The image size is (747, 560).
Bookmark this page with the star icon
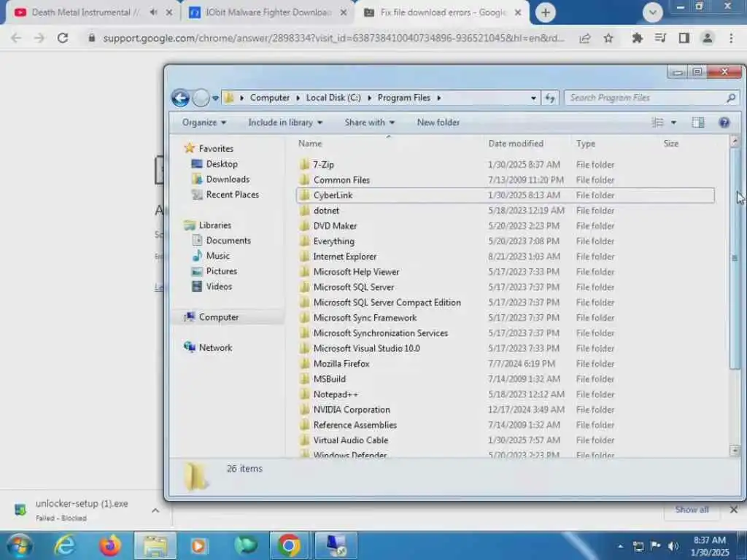(608, 38)
